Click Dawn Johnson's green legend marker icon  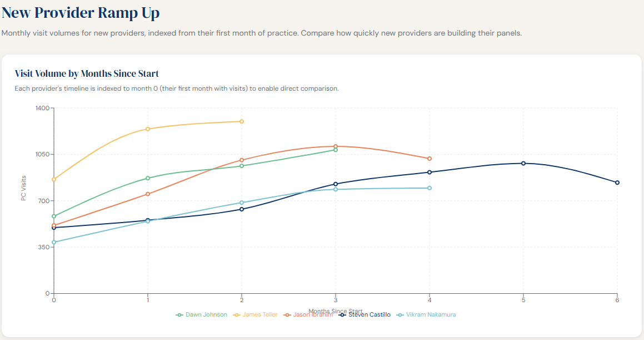(179, 314)
